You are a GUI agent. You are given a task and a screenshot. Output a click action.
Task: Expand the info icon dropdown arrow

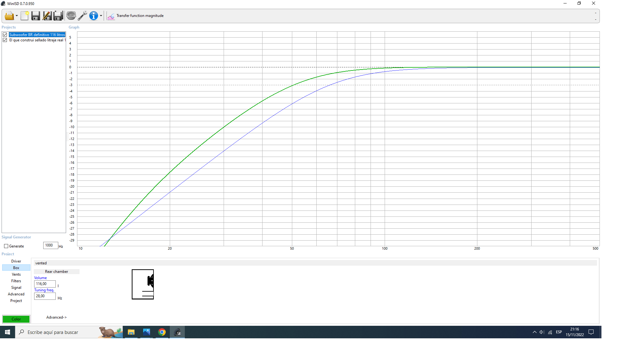coord(101,16)
